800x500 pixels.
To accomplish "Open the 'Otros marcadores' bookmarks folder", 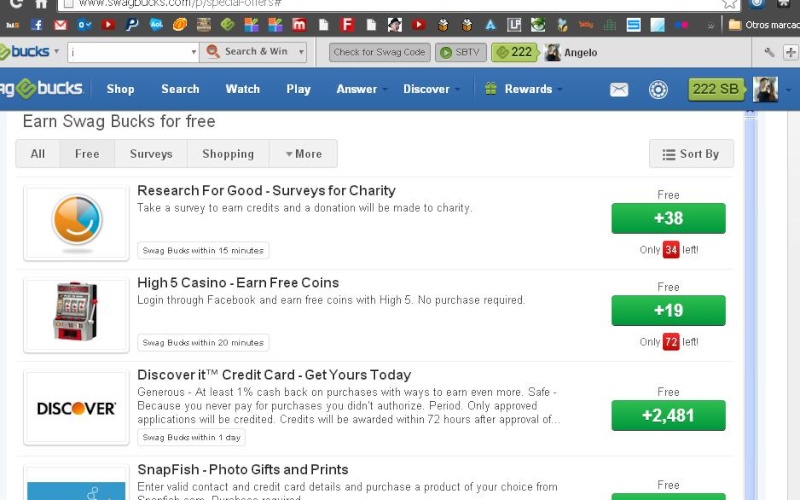I will (x=763, y=24).
